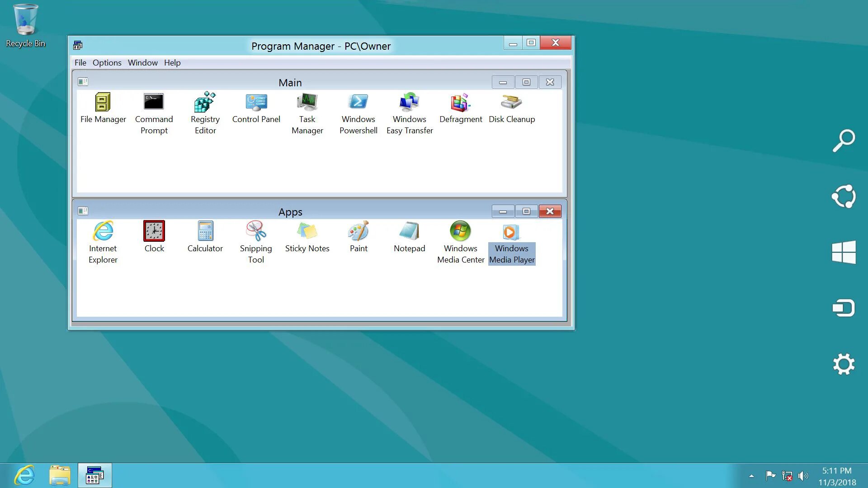The image size is (868, 488).
Task: Open the Help menu
Action: 172,63
